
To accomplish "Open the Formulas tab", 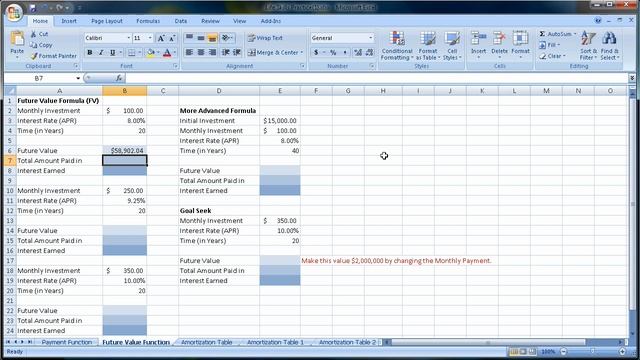I will pos(148,21).
